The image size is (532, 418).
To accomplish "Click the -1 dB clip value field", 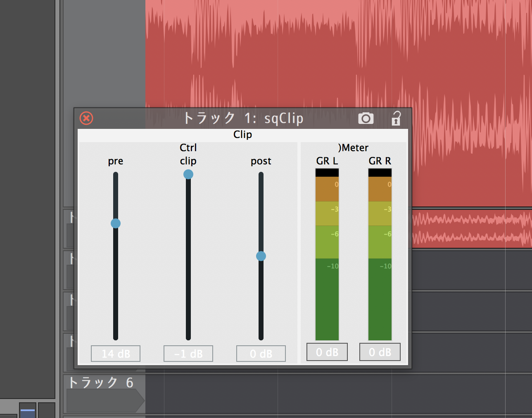I will (188, 354).
